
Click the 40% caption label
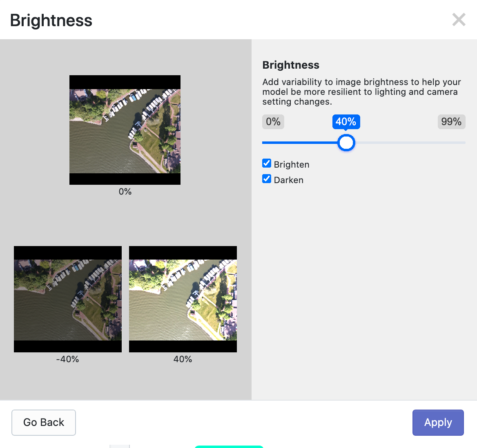pos(183,359)
